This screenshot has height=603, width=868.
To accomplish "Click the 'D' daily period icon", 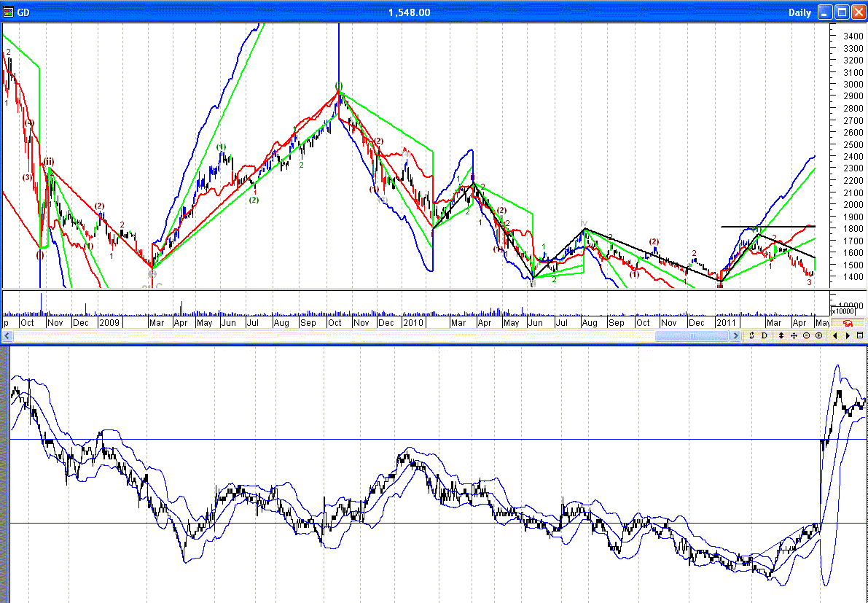I will 764,335.
